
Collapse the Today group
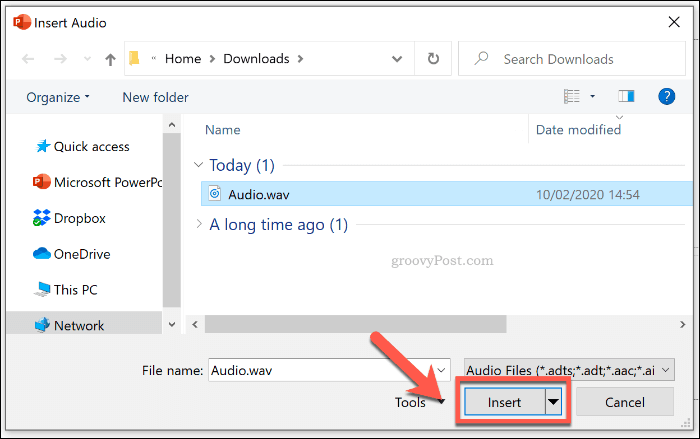[x=199, y=165]
